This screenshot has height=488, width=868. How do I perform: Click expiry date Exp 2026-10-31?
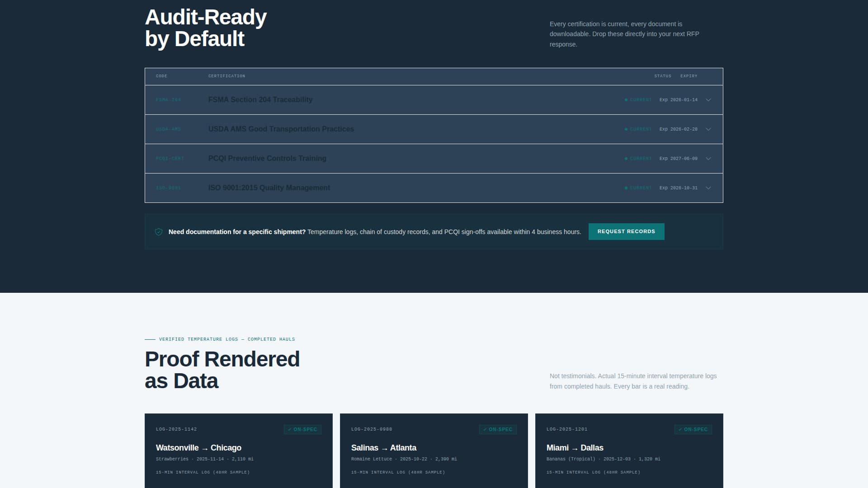click(x=679, y=188)
